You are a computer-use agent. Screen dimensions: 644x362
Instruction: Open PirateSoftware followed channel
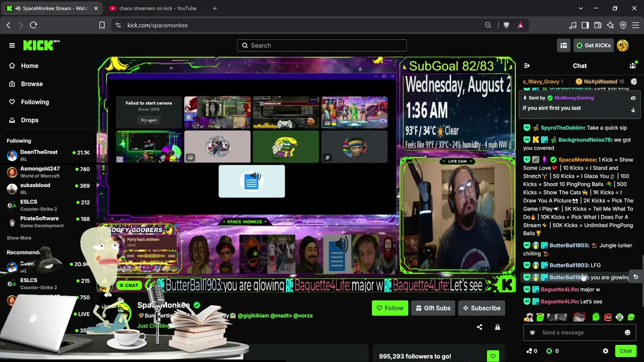[48, 222]
